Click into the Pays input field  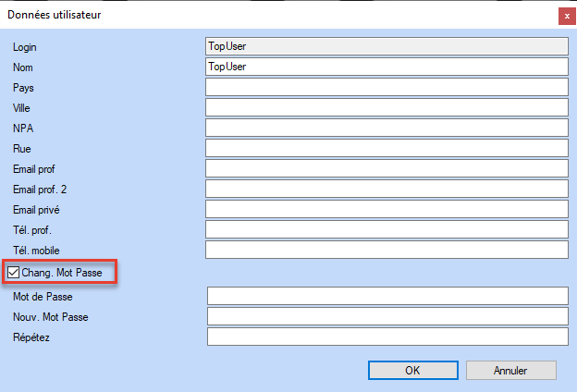point(386,87)
